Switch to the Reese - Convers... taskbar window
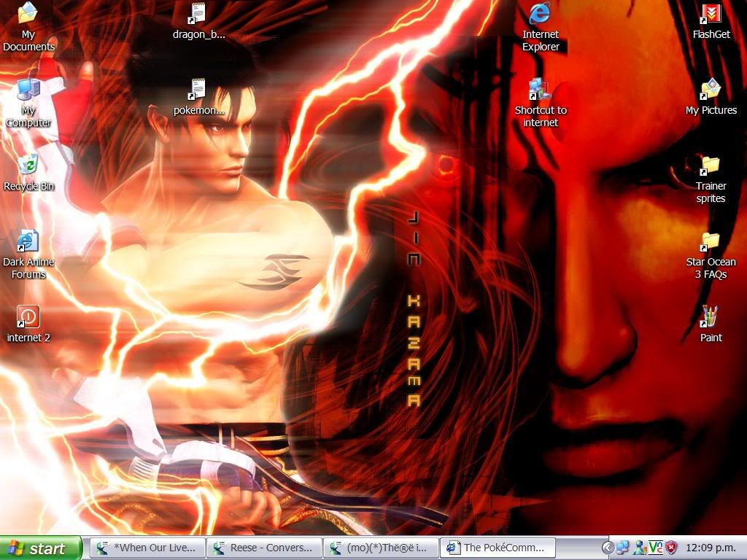 click(x=264, y=548)
